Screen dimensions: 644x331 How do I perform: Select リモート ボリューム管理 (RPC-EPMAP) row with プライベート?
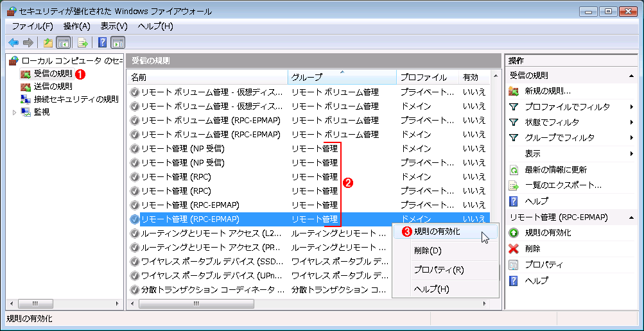(309, 121)
